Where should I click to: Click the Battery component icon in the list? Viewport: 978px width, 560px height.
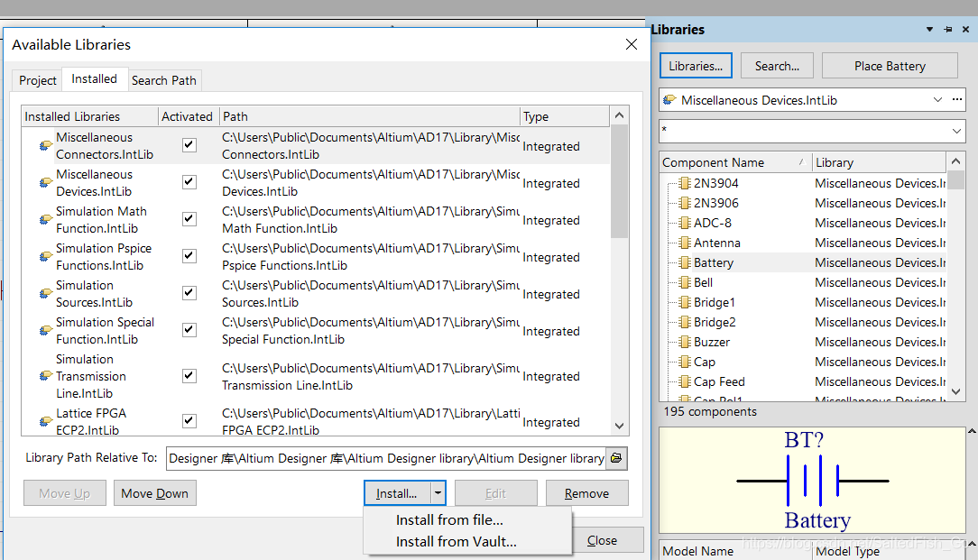click(x=684, y=262)
